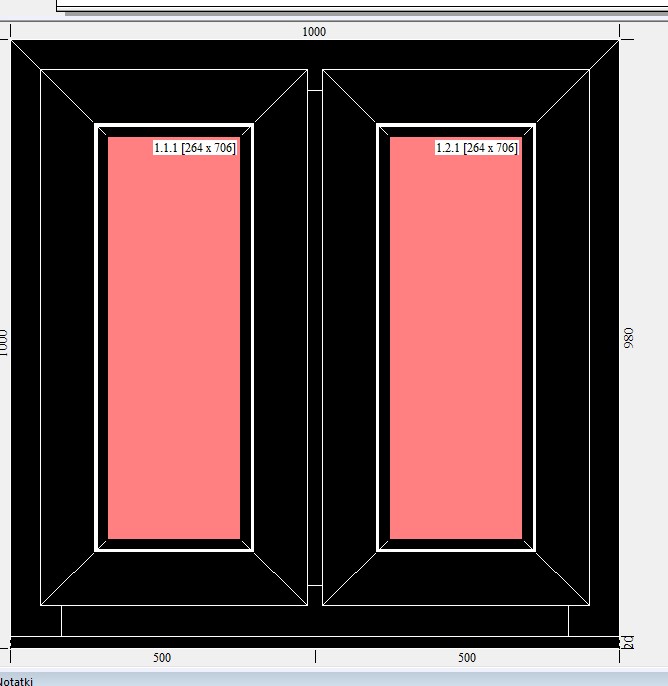Click the 1000 width dimension above the window
The width and height of the screenshot is (668, 686).
pyautogui.click(x=314, y=32)
